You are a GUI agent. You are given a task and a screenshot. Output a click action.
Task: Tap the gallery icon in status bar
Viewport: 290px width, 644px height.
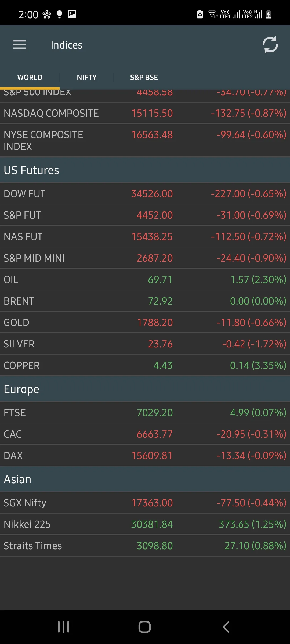click(72, 14)
